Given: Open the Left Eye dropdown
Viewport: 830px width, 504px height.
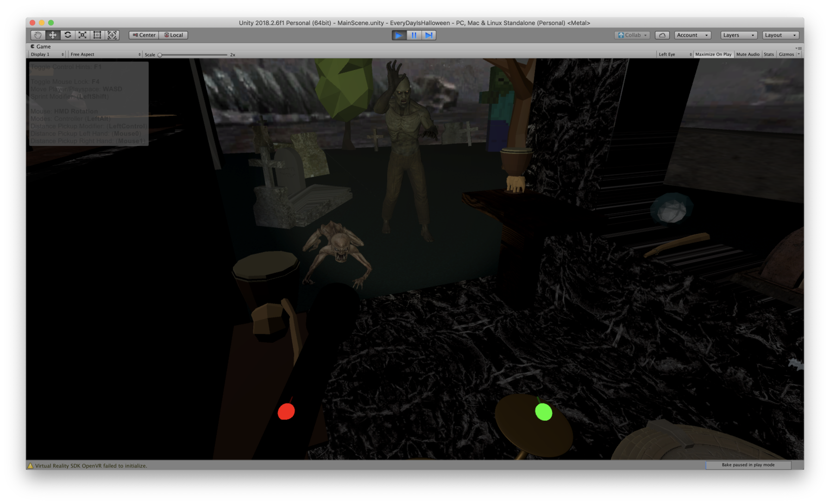Looking at the screenshot, I should pyautogui.click(x=675, y=55).
